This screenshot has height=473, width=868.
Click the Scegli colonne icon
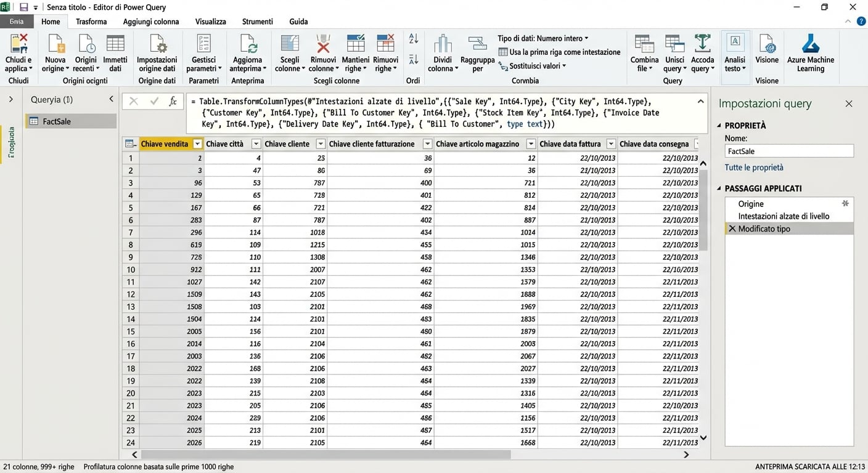pos(290,44)
